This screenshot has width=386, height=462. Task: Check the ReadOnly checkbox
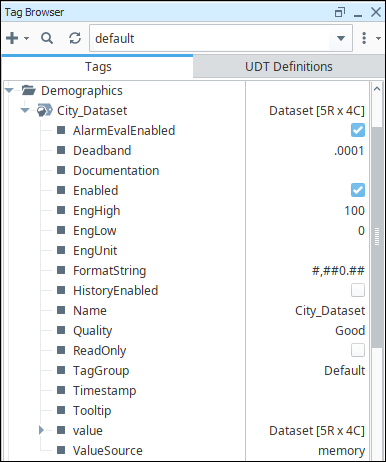358,350
